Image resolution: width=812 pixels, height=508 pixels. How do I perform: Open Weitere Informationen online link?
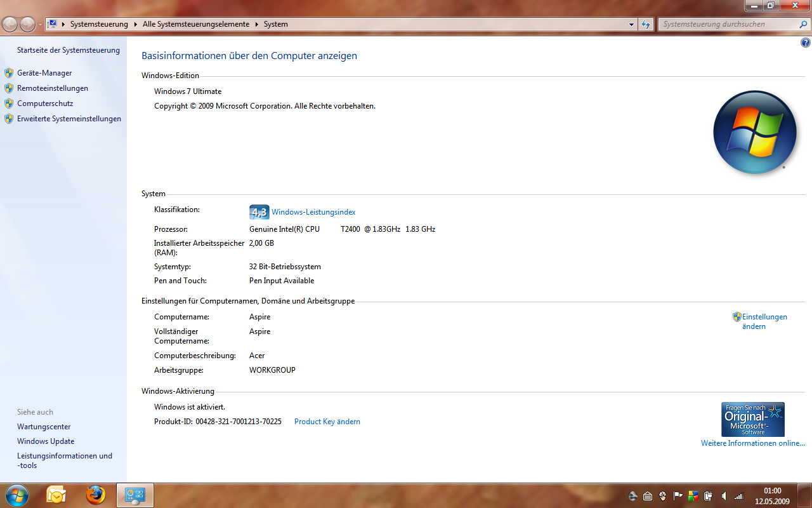point(753,443)
